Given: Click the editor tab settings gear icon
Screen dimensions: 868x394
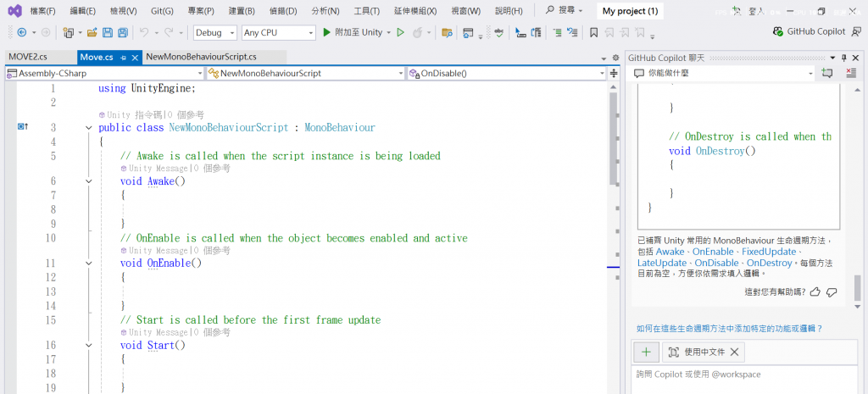Looking at the screenshot, I should click(615, 58).
